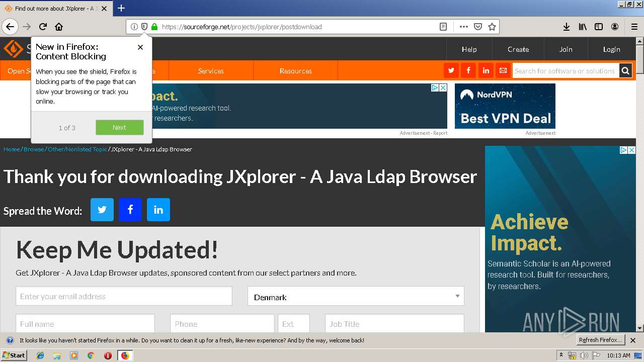Viewport: 644px width, 362px height.
Task: Open the Windows Start button
Action: [x=14, y=355]
